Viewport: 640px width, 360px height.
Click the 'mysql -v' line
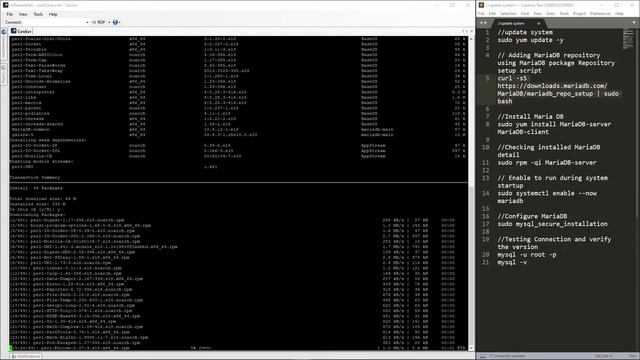(x=512, y=262)
